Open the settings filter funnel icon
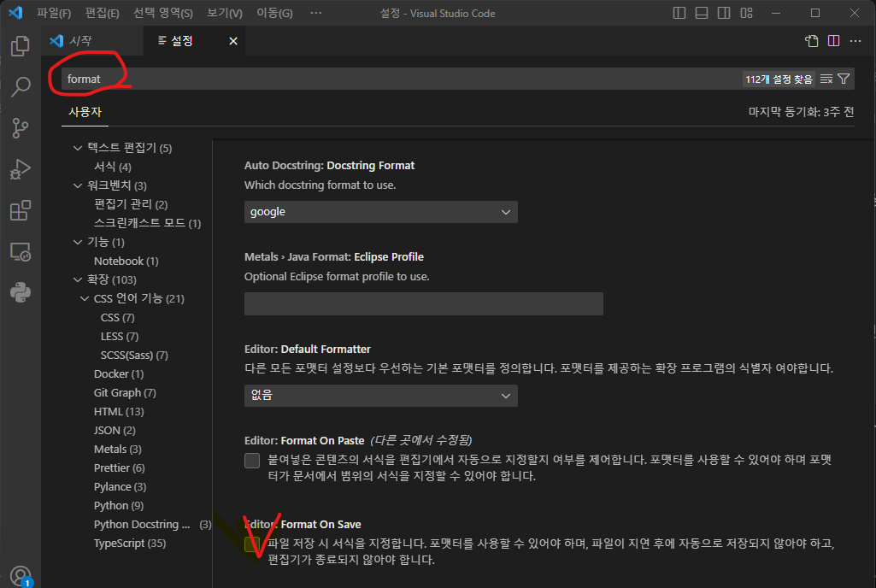Image resolution: width=876 pixels, height=588 pixels. coord(844,79)
